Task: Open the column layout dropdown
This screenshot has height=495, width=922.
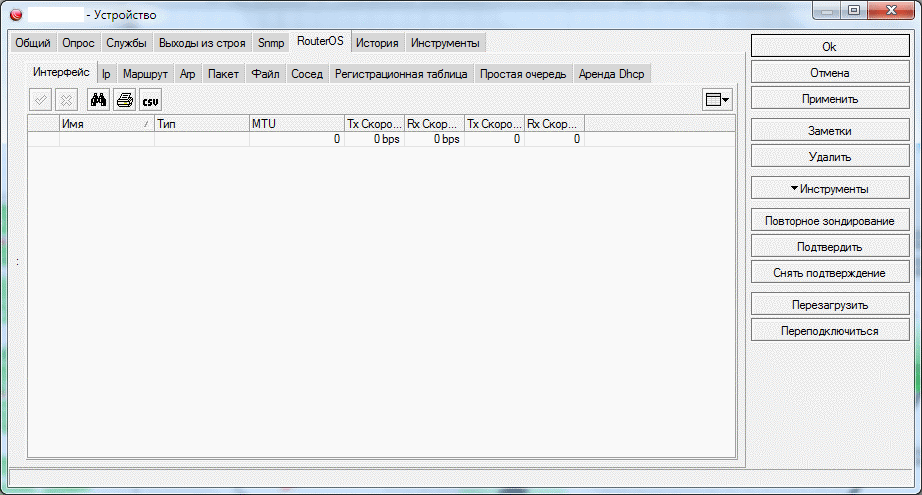Action: tap(717, 100)
